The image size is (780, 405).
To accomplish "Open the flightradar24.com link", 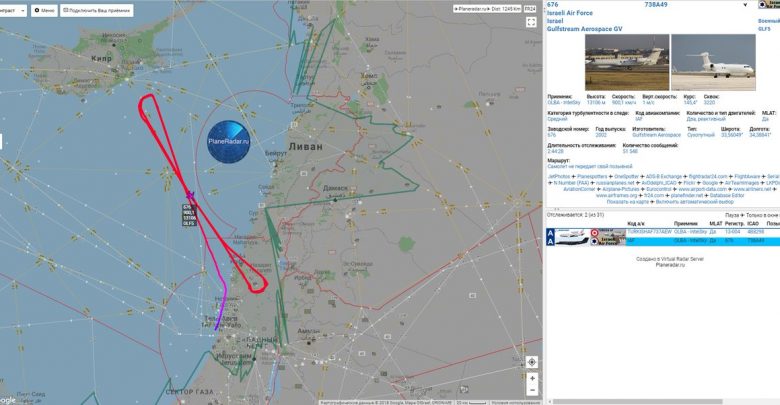I will point(707,177).
